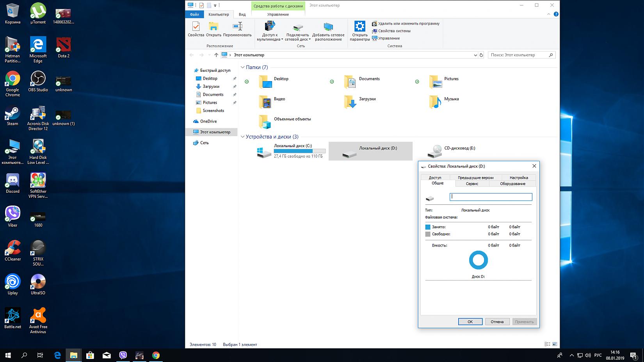This screenshot has width=644, height=362.
Task: Open Google Chrome from the taskbar
Action: tap(156, 355)
